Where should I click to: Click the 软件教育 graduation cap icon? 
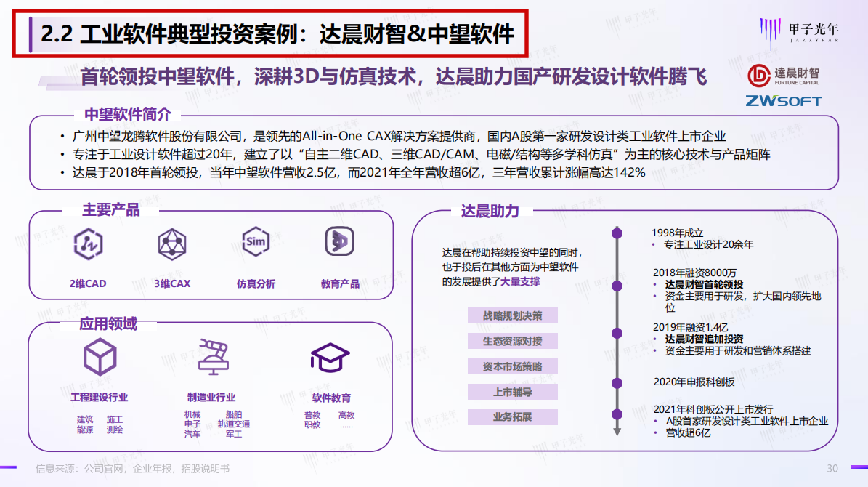point(331,358)
